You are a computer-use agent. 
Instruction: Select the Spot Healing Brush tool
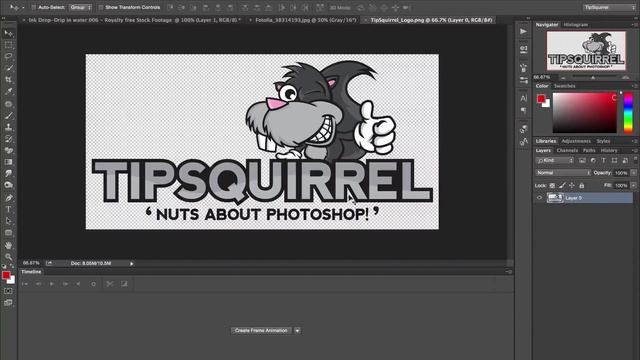pyautogui.click(x=8, y=104)
